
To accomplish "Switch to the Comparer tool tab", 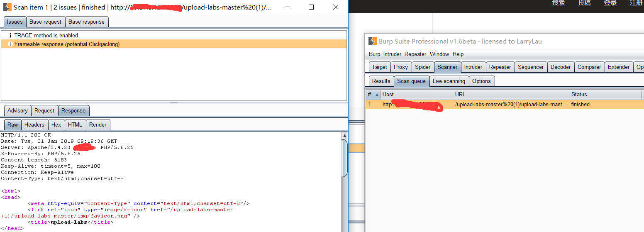I will 589,67.
